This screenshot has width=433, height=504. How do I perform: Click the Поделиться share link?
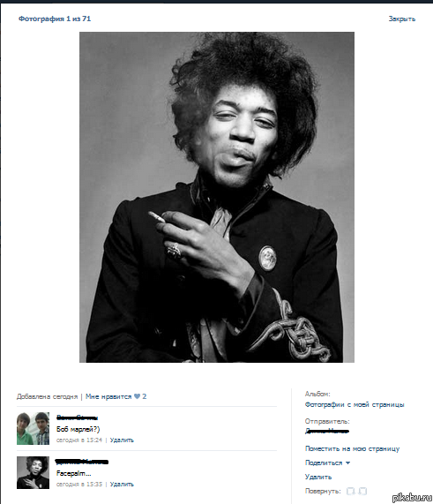pos(324,463)
